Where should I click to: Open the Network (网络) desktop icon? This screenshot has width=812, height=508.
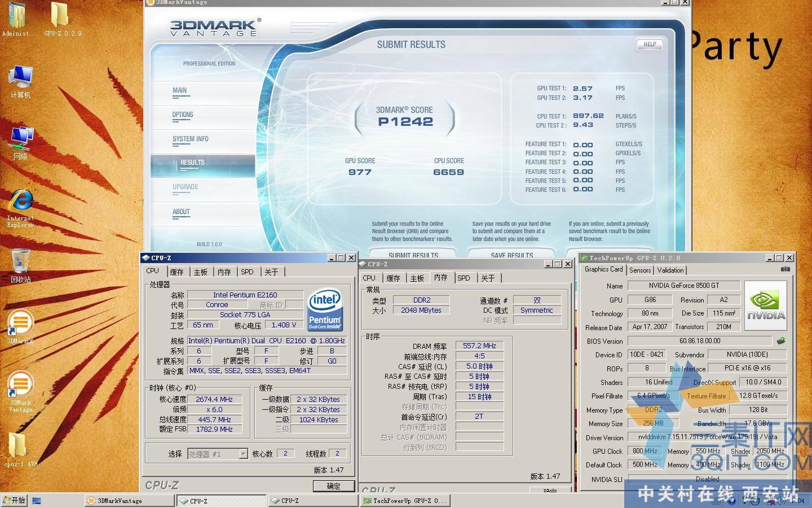pyautogui.click(x=20, y=143)
